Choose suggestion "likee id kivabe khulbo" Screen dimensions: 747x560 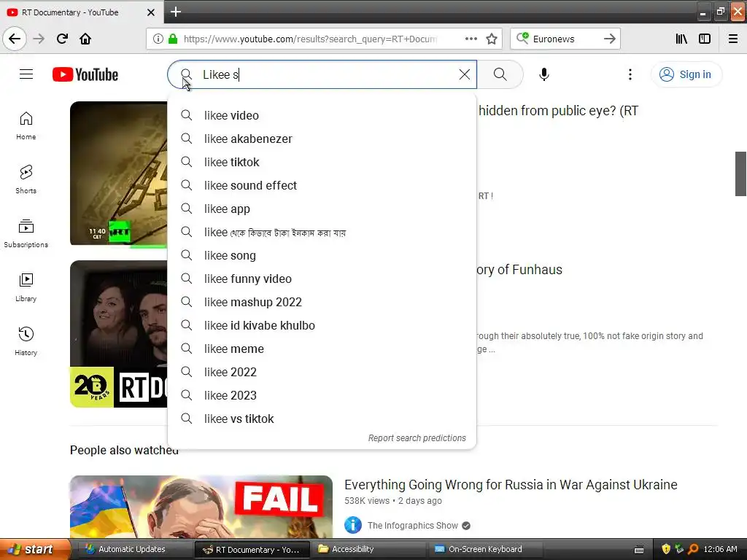[322, 325]
